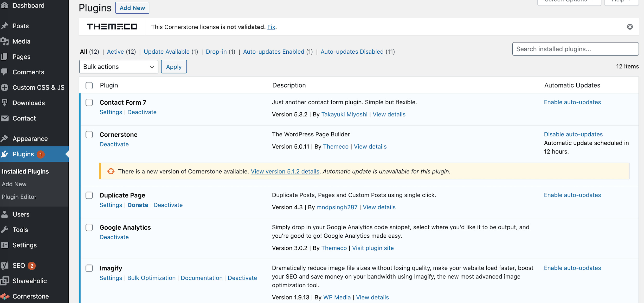The height and width of the screenshot is (303, 644).
Task: Click the Plugins plug icon
Action: 4,154
